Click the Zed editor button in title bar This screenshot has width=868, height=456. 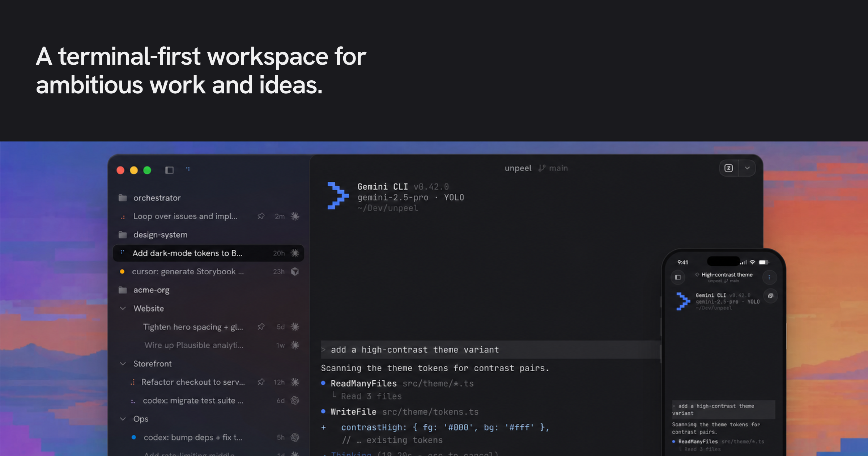click(729, 168)
